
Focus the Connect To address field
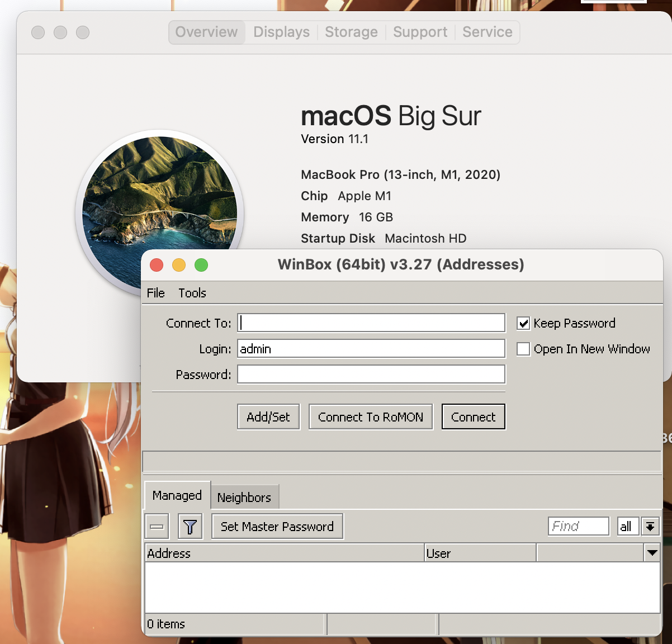click(x=371, y=323)
